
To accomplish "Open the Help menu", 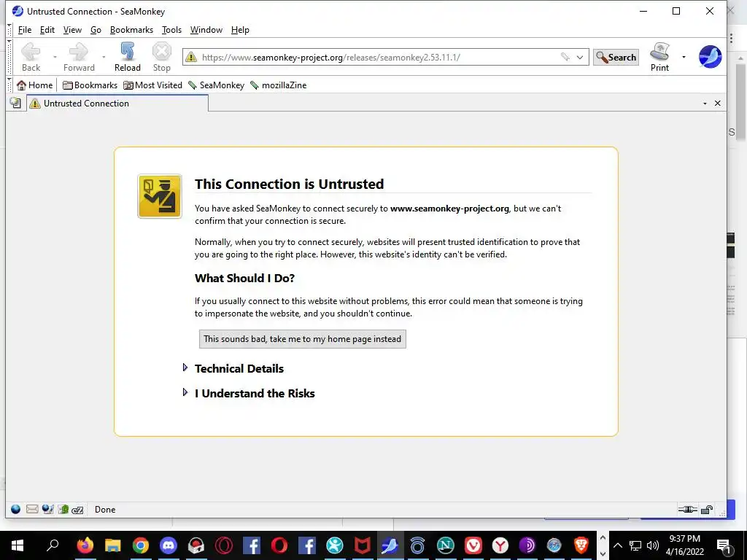I will pos(240,29).
